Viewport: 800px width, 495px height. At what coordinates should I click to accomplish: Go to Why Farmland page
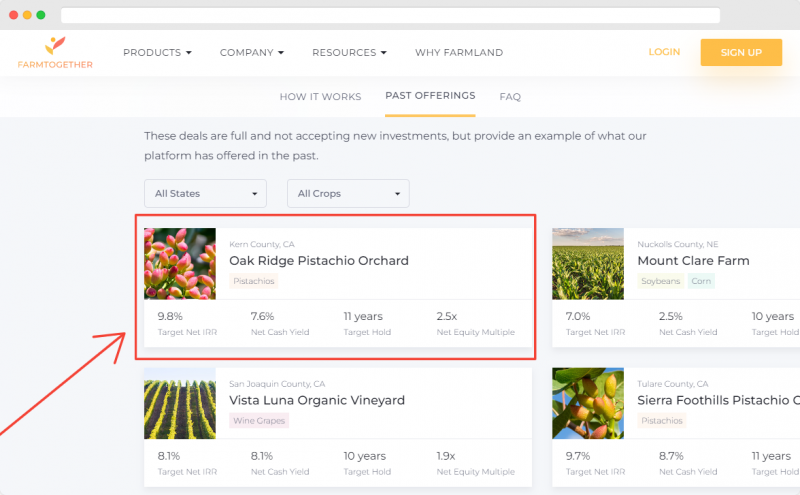pyautogui.click(x=459, y=53)
